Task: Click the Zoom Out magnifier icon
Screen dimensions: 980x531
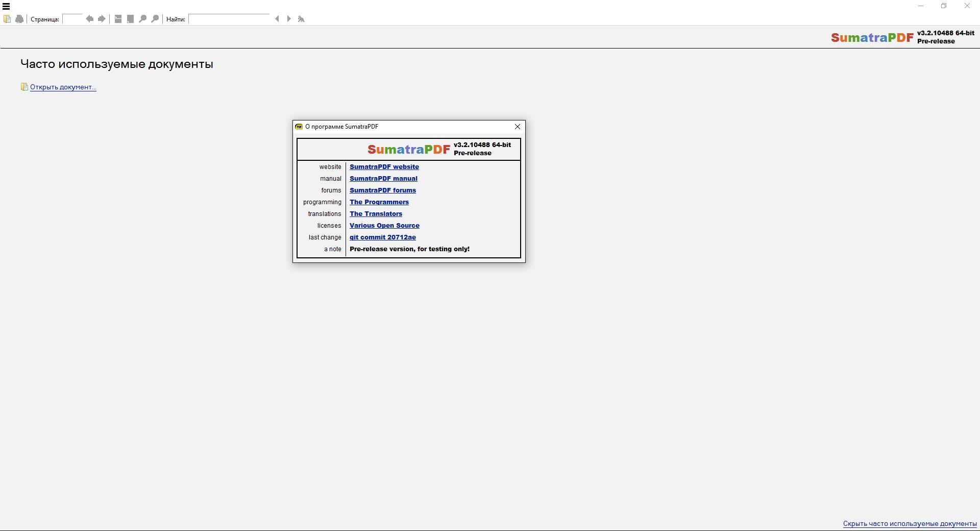Action: 143,19
